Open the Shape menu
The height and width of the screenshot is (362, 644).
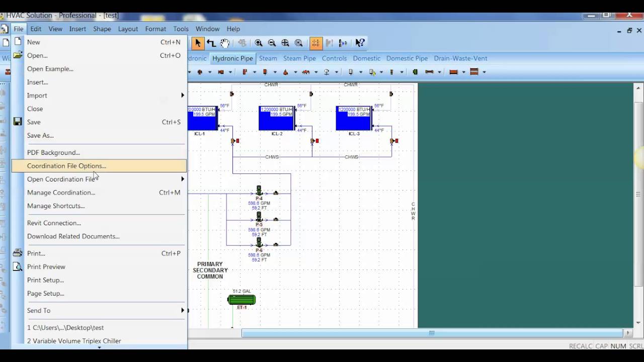coord(102,29)
